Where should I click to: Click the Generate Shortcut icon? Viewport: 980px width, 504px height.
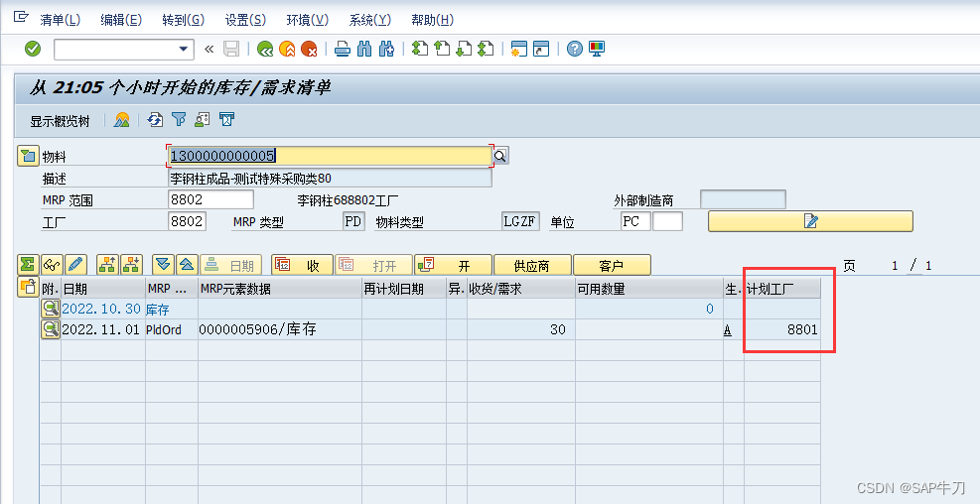[x=541, y=49]
